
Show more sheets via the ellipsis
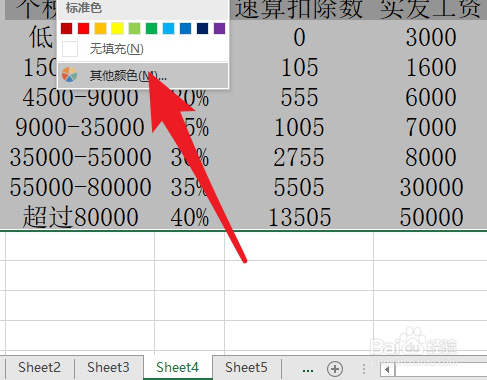coord(308,369)
